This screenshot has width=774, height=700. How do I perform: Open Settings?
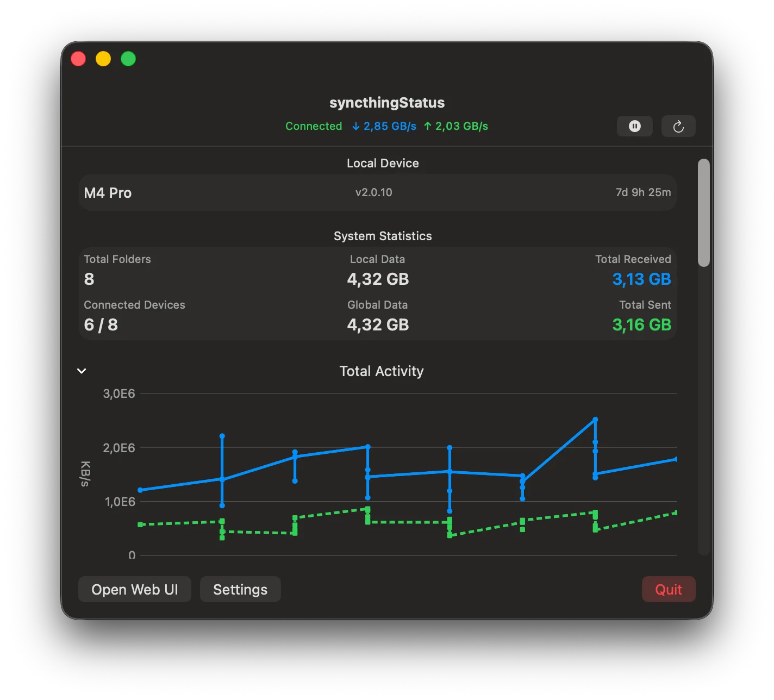[240, 590]
